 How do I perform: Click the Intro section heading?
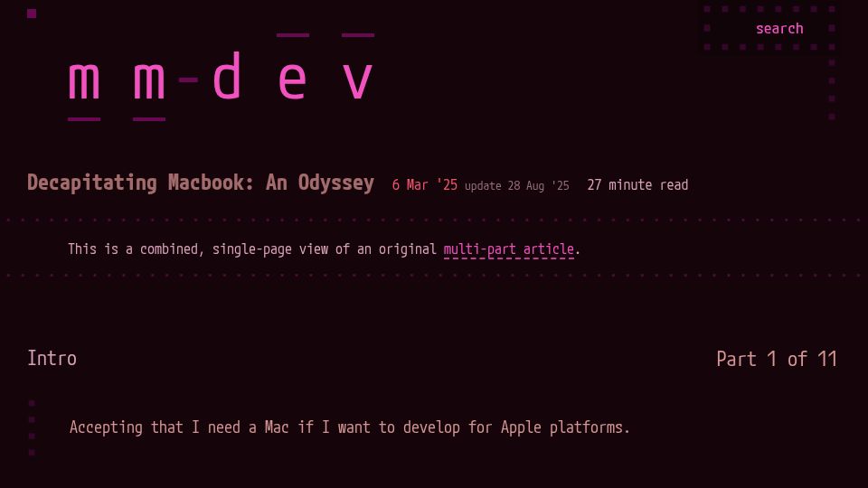pos(52,358)
